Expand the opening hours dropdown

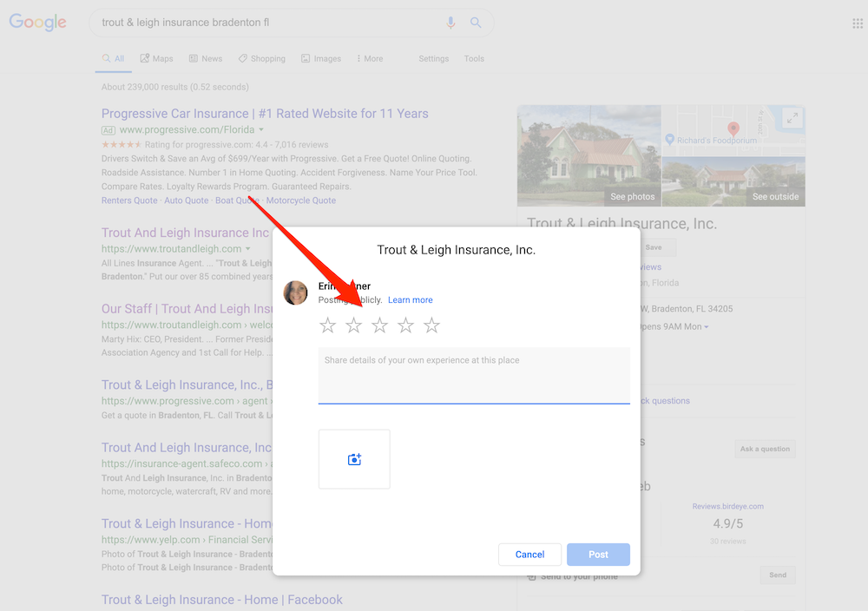coord(707,327)
